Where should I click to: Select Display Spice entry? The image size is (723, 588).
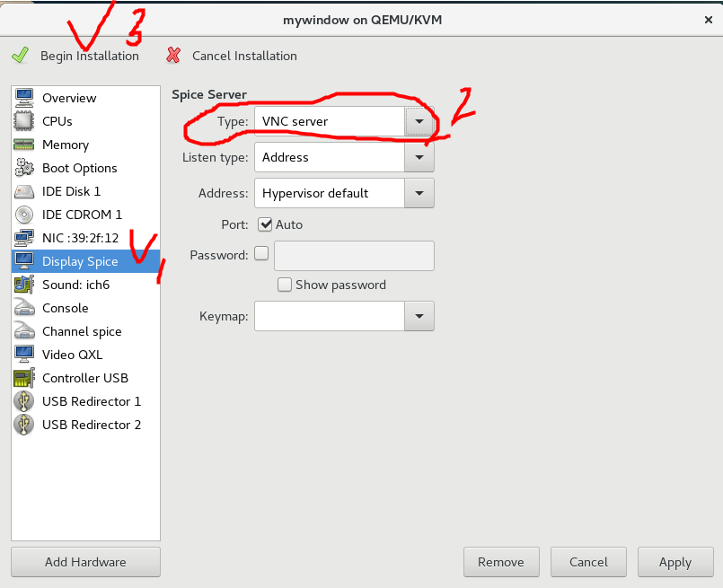coord(85,261)
